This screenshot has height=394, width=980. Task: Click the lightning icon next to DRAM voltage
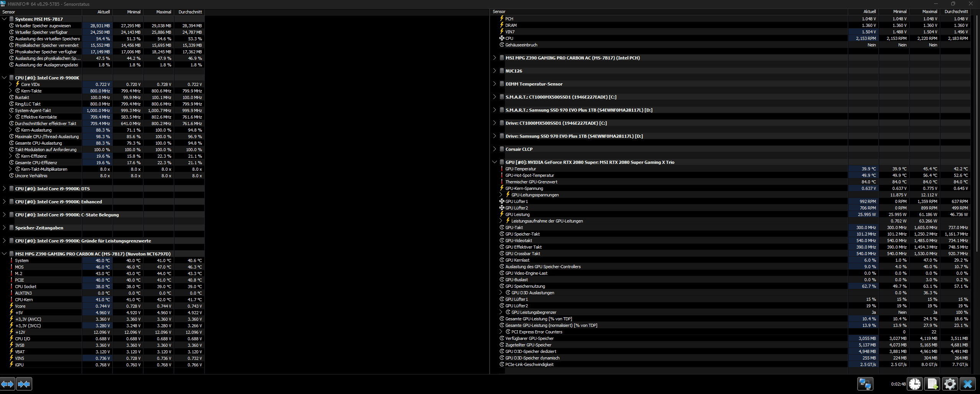click(502, 25)
